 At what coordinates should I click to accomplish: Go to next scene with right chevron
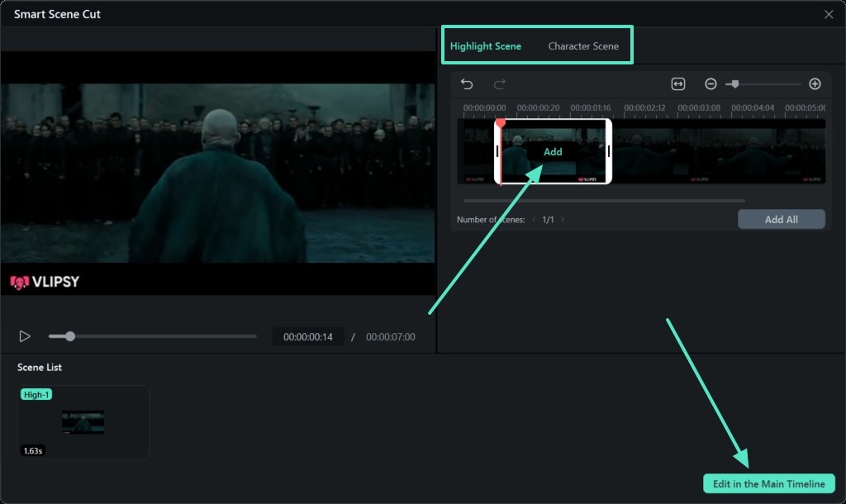pyautogui.click(x=563, y=219)
